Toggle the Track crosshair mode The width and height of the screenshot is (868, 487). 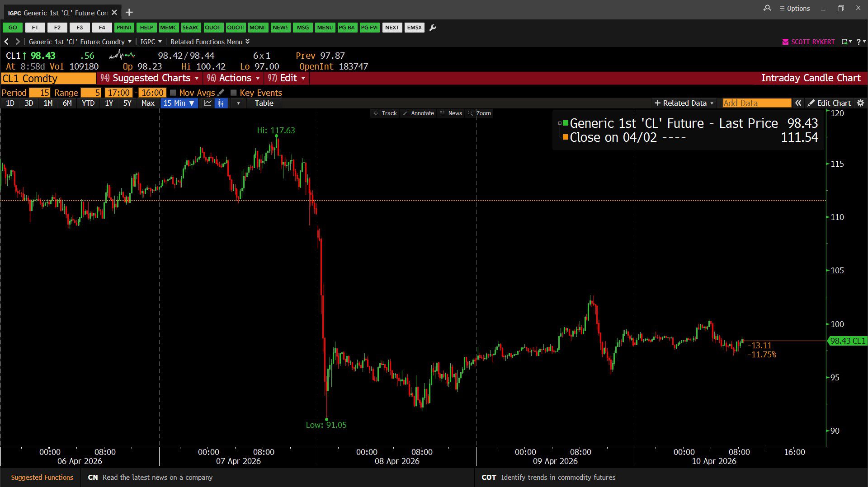tap(385, 113)
